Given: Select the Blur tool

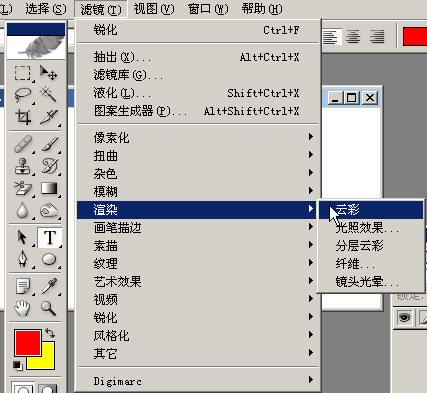Looking at the screenshot, I should pyautogui.click(x=22, y=211).
